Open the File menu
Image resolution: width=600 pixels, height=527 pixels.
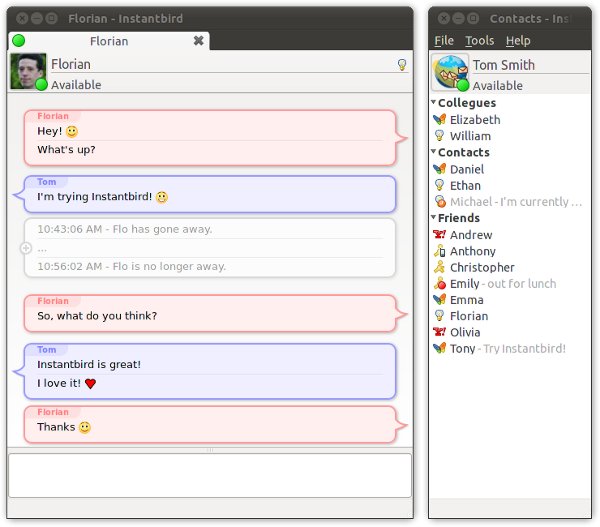(444, 41)
